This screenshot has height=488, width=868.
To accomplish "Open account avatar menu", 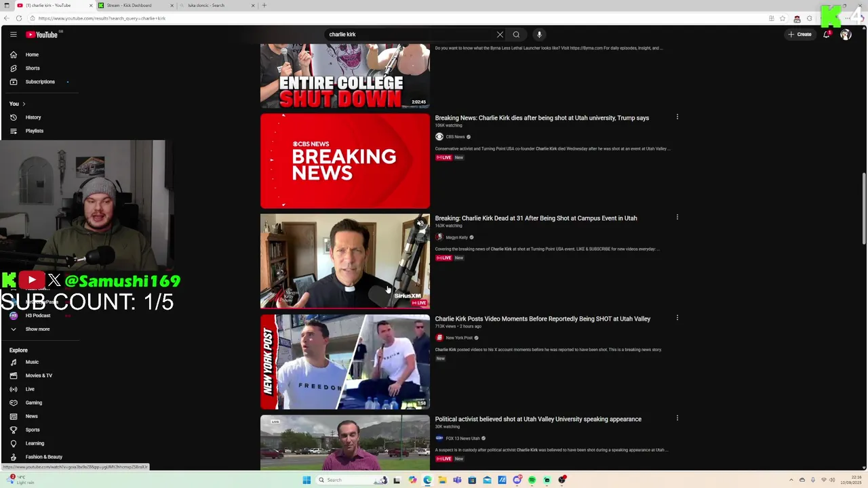I will tap(846, 35).
